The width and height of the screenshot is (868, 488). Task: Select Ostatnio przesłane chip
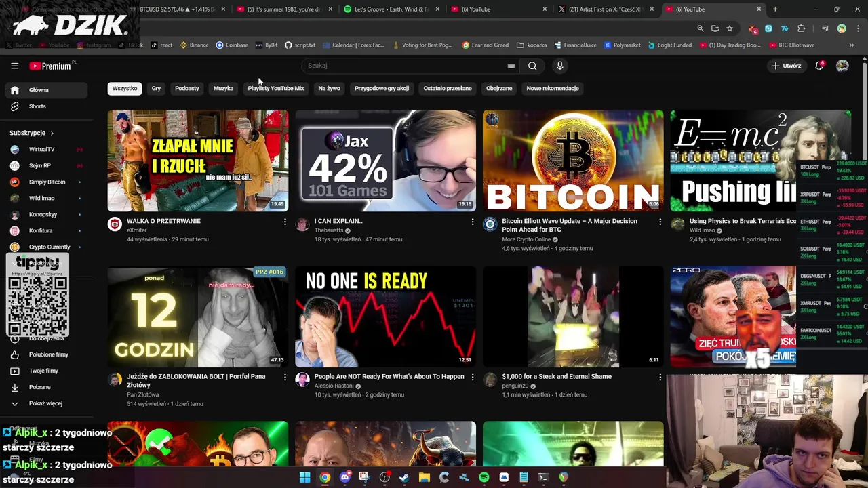[448, 88]
